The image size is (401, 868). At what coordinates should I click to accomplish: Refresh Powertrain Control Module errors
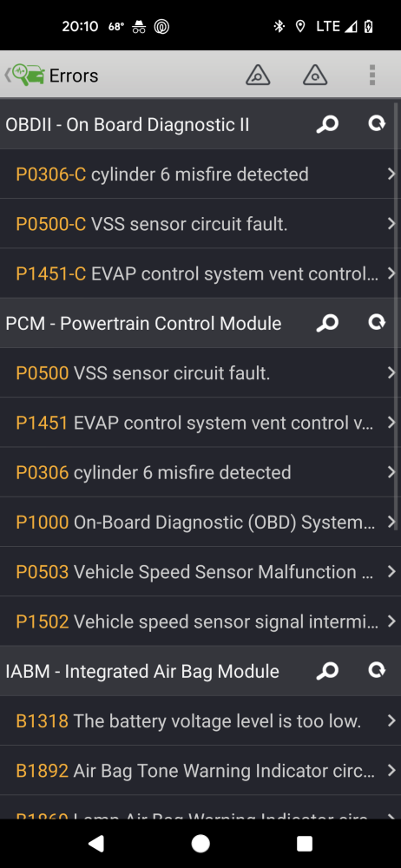click(378, 322)
